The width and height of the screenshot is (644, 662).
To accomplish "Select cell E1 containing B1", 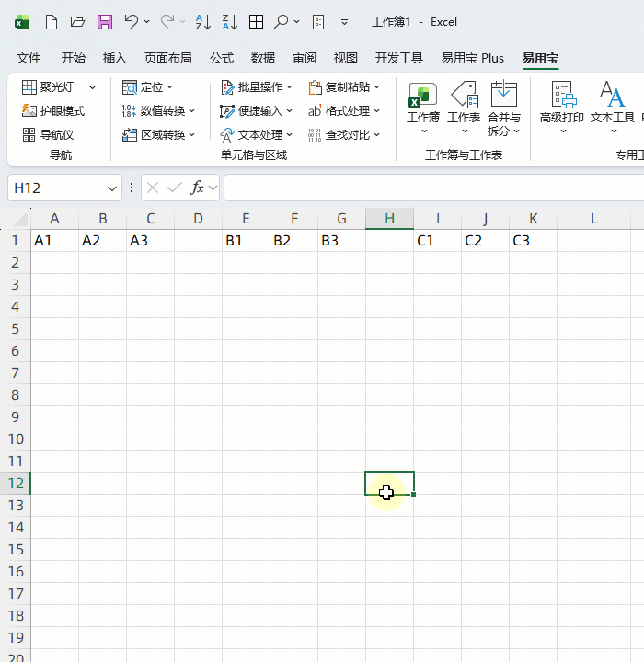I will 246,241.
